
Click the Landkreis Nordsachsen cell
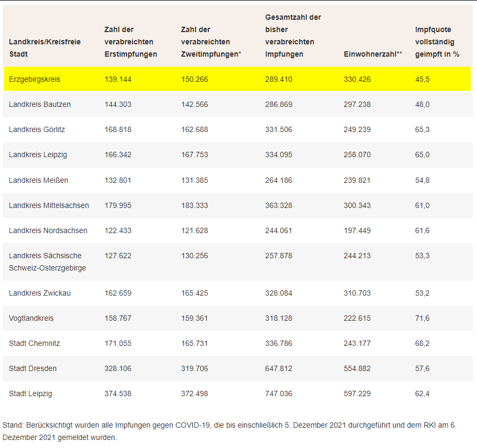(x=48, y=230)
